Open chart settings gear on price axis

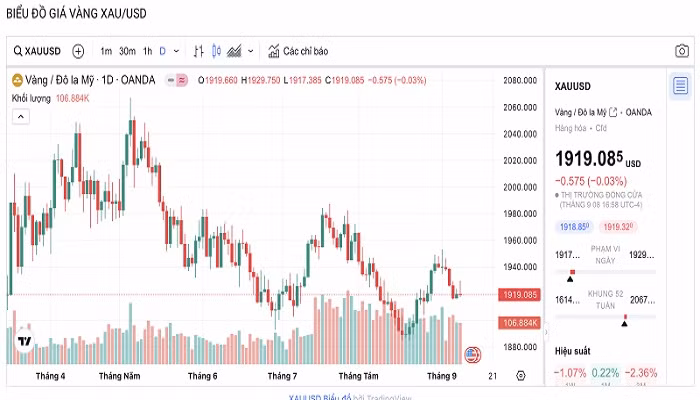click(x=521, y=376)
